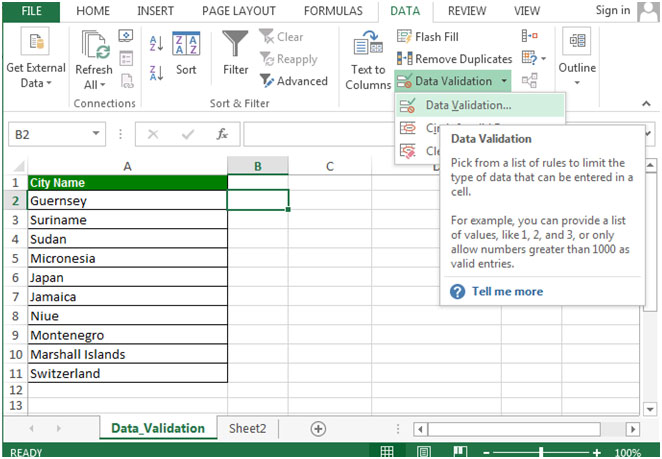
Task: Switch to Page Break Preview icon
Action: coord(460,452)
